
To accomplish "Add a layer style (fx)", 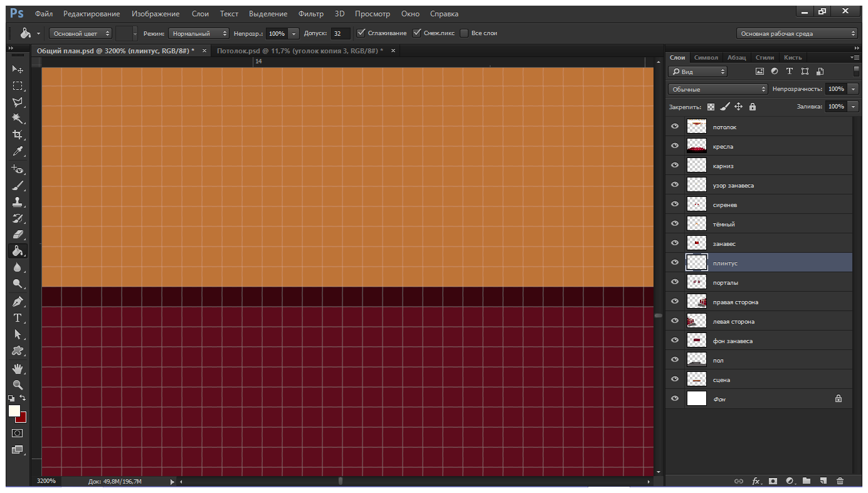I will pyautogui.click(x=756, y=481).
